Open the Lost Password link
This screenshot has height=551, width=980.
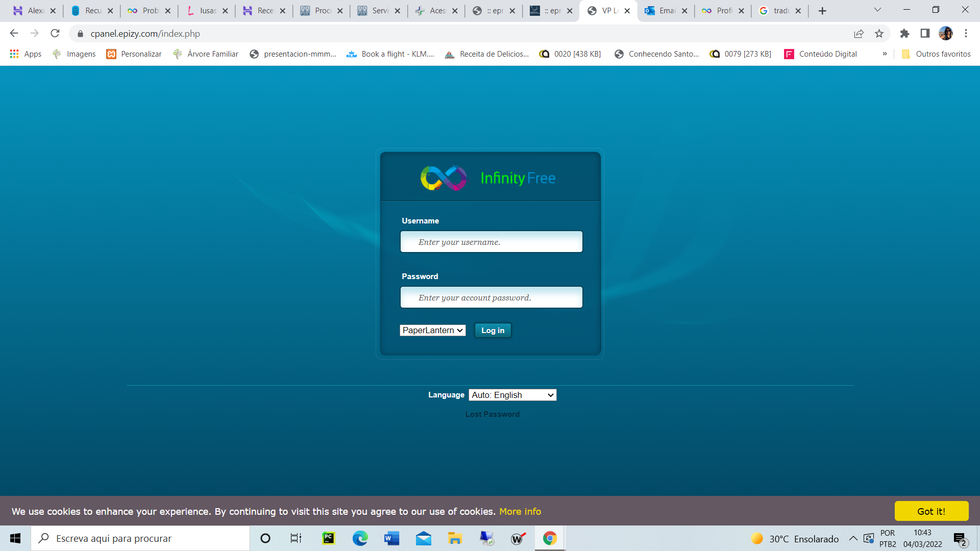point(492,414)
